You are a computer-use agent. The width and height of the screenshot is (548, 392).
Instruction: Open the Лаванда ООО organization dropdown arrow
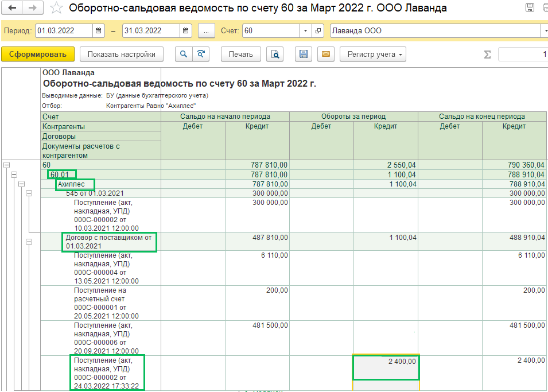point(545,31)
